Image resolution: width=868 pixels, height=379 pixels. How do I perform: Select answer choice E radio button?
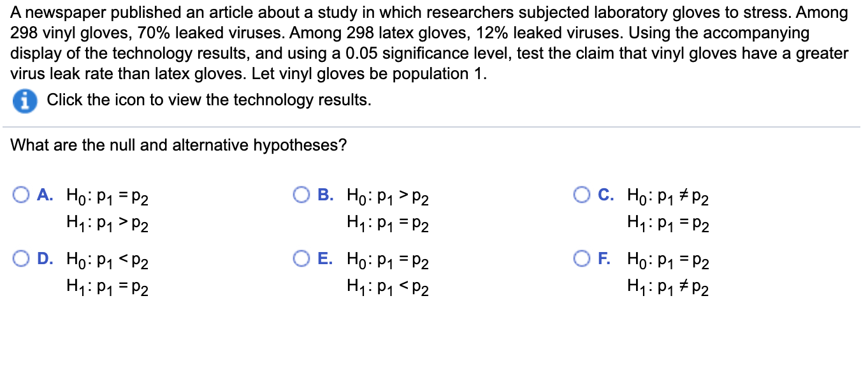pyautogui.click(x=301, y=258)
